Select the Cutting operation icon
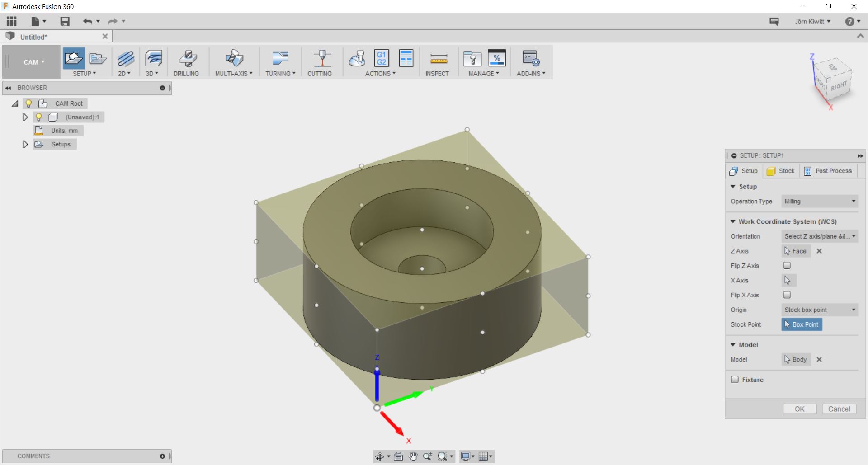 click(322, 59)
